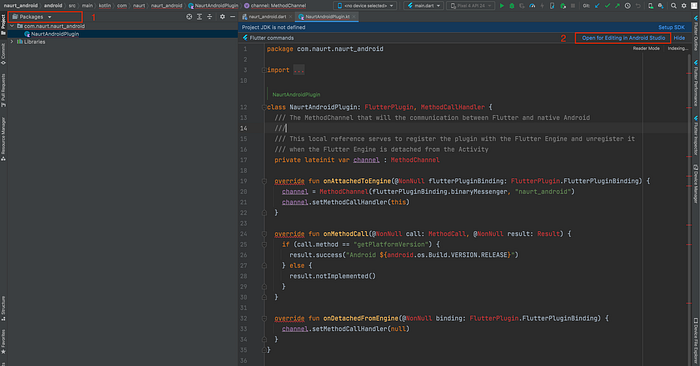Viewport: 700px width, 366px height.
Task: Click Setup SDK link
Action: 671,27
